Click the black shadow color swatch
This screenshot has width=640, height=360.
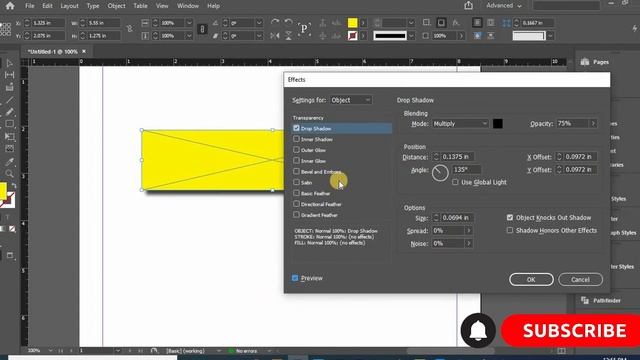pos(498,124)
